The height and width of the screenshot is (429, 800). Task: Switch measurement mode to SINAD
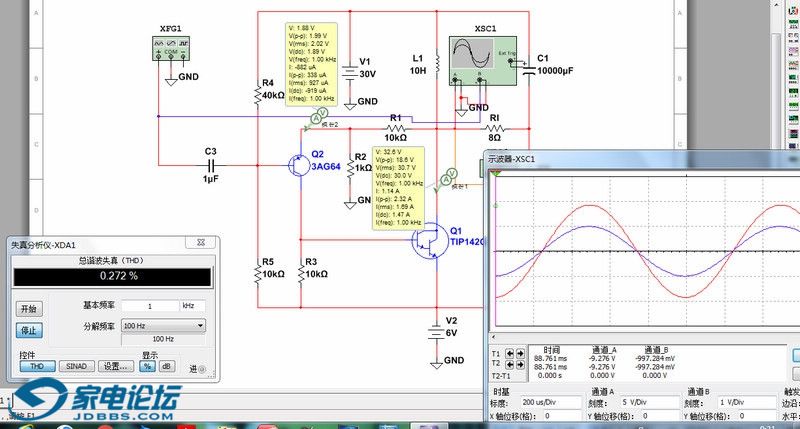[76, 366]
